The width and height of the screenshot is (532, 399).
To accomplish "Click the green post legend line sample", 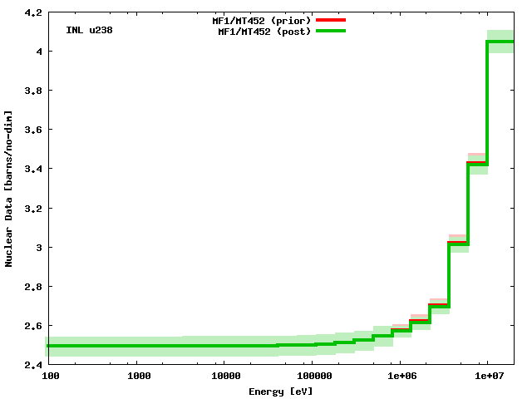I will click(x=330, y=31).
